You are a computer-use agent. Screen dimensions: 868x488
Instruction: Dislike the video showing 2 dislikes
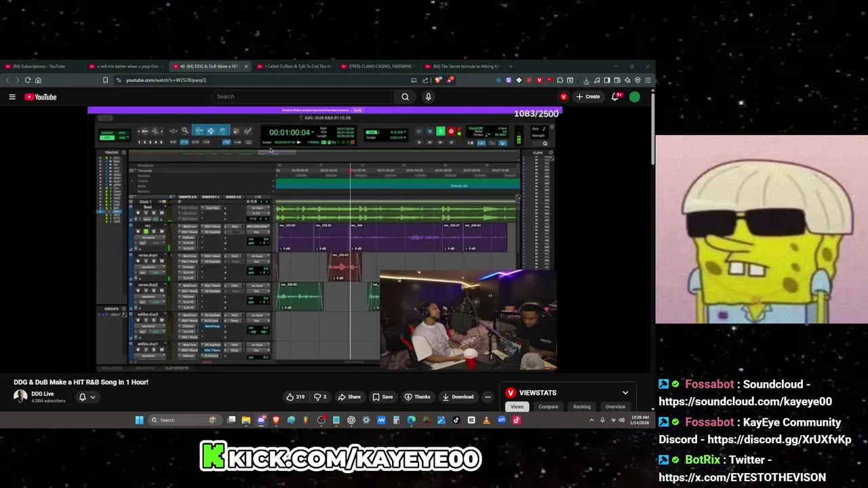320,397
